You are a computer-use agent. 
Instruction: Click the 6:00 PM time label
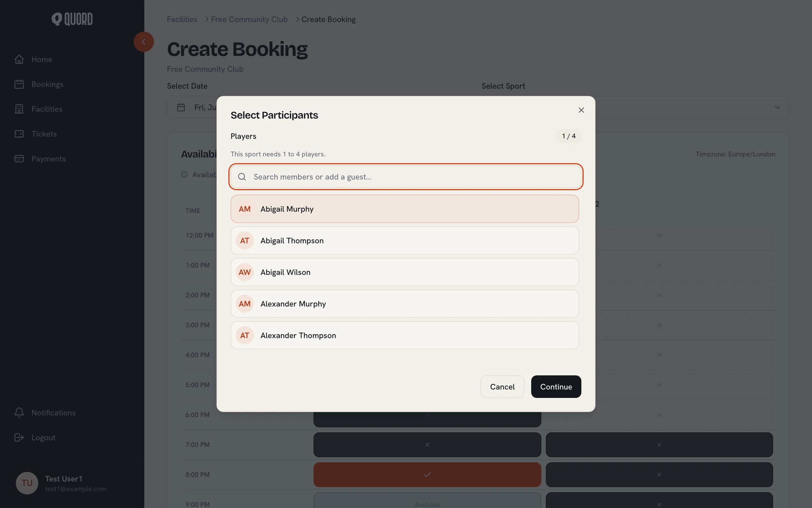[x=198, y=415]
